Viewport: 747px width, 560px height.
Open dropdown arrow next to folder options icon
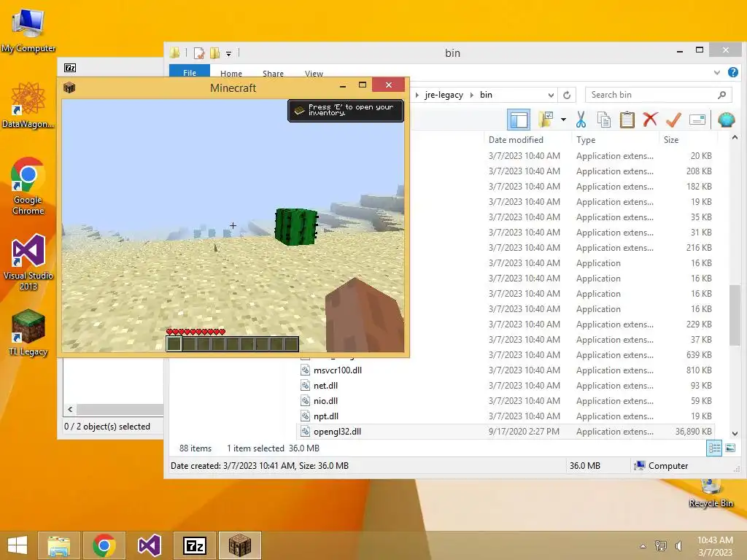pos(563,120)
